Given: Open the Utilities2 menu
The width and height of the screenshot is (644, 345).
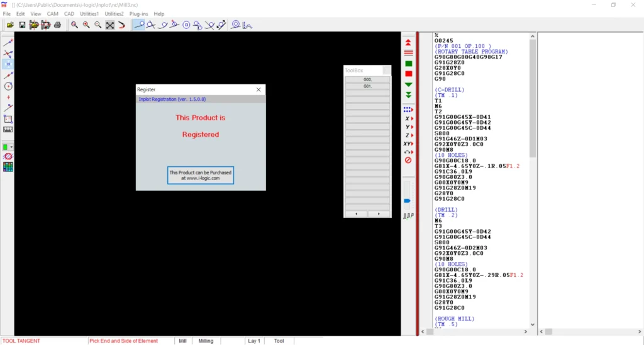Looking at the screenshot, I should (x=114, y=14).
